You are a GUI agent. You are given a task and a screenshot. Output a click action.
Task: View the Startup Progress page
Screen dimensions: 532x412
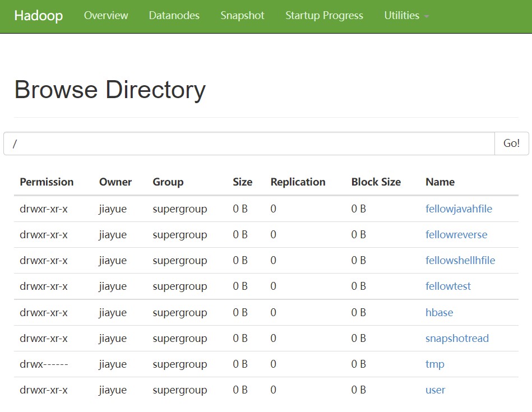point(324,16)
